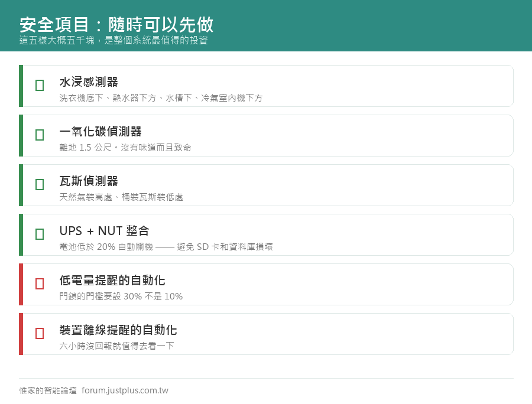Viewport: 532px width, 404px height.
Task: Select the UPS + NUT 整合 heading
Action: pyautogui.click(x=104, y=231)
